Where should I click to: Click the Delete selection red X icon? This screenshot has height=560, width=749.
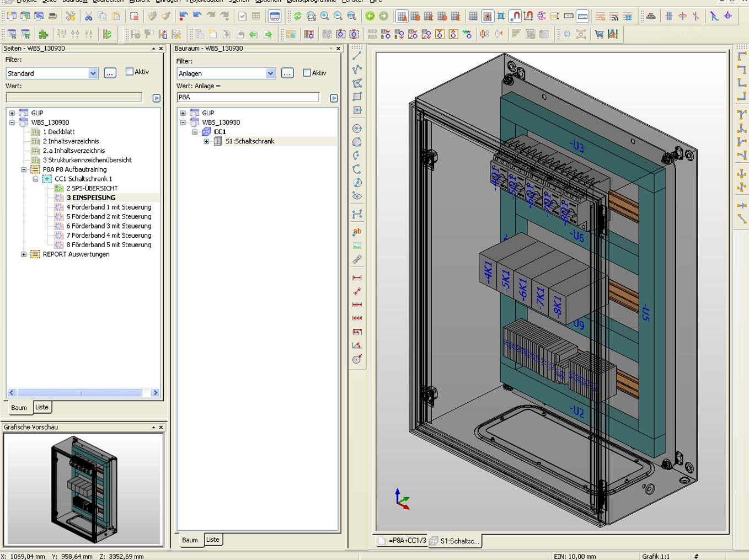[134, 16]
